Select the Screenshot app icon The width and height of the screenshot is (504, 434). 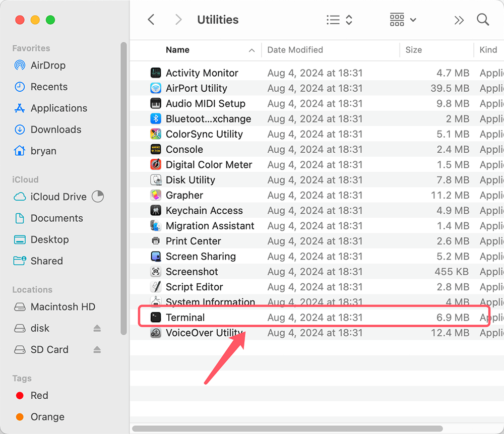[156, 271]
